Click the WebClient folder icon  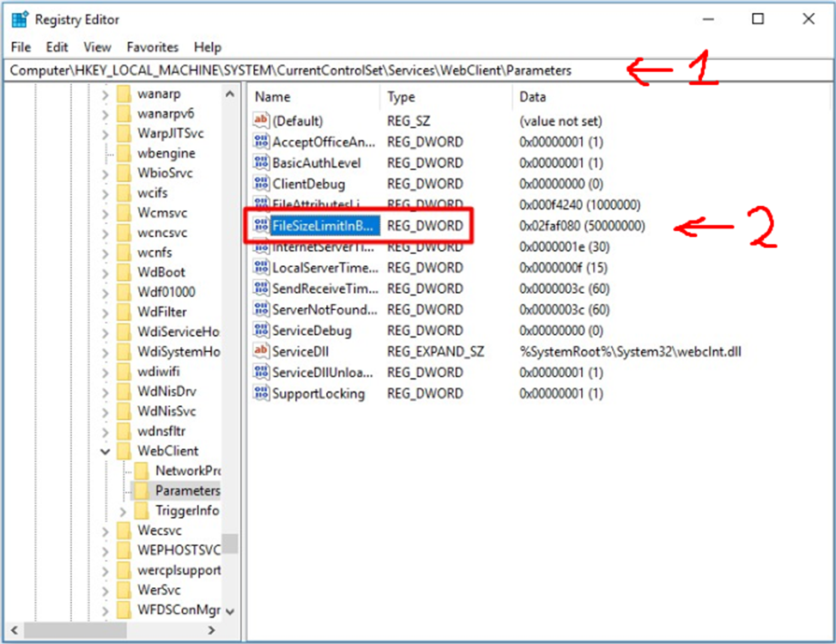tap(124, 451)
